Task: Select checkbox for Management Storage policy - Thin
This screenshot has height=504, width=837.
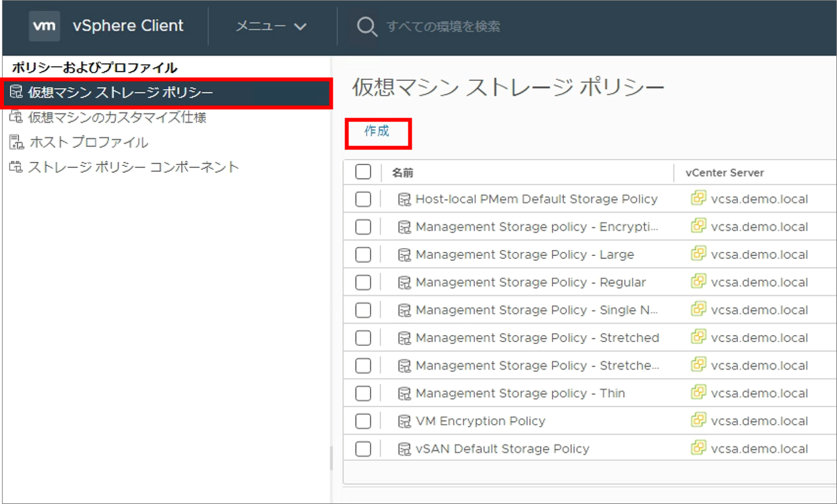Action: point(363,394)
